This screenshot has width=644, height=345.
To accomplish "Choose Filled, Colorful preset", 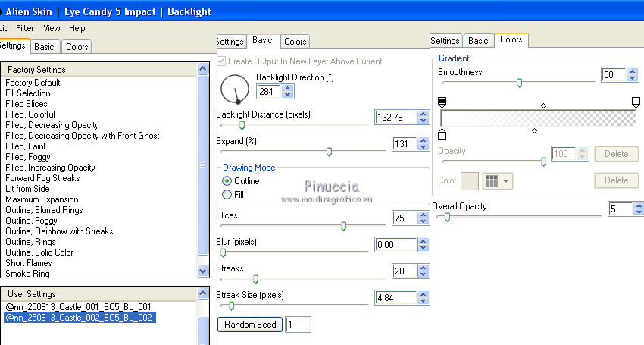I will [x=30, y=114].
